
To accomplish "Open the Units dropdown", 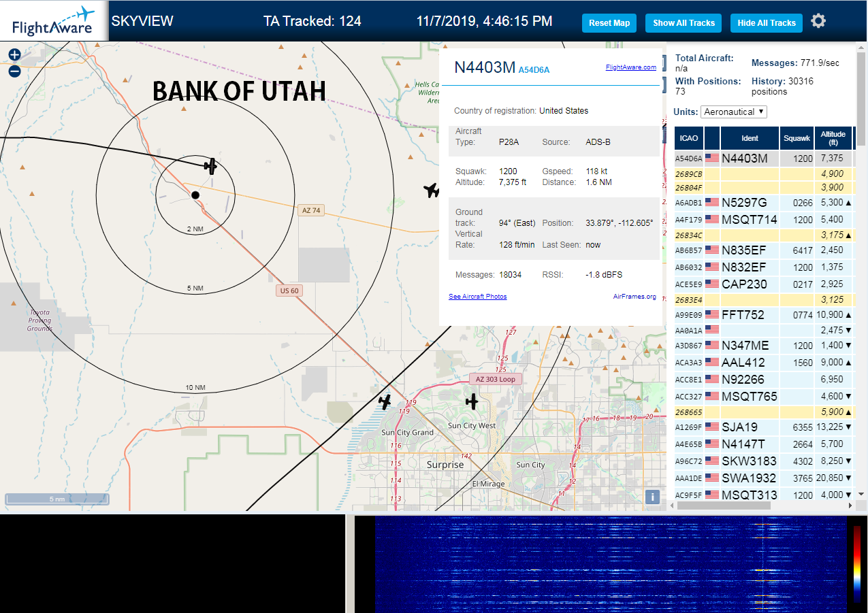I will [734, 112].
